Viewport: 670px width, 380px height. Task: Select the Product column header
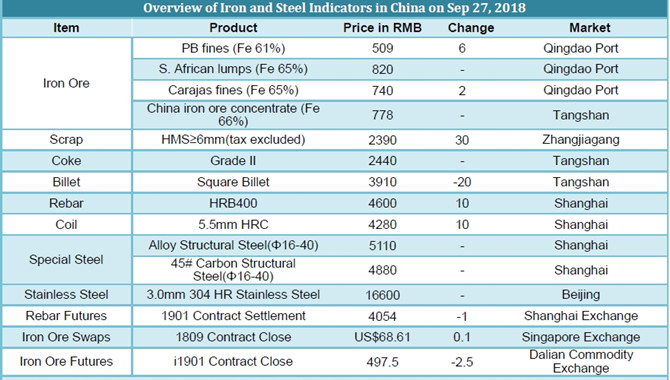pos(233,28)
